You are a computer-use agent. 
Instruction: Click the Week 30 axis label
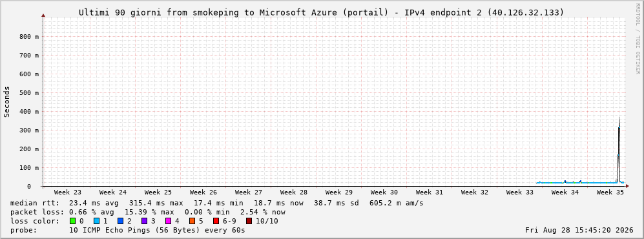384,192
